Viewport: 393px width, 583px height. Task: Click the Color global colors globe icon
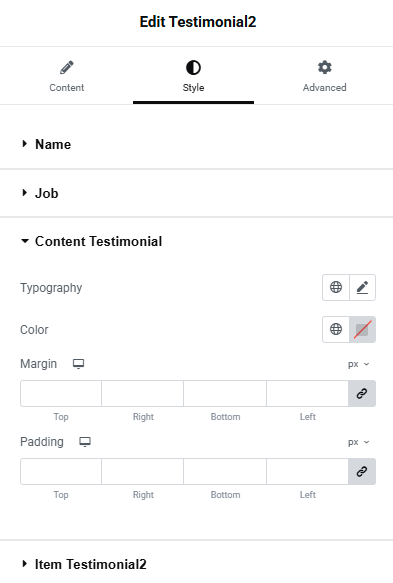pyautogui.click(x=336, y=329)
